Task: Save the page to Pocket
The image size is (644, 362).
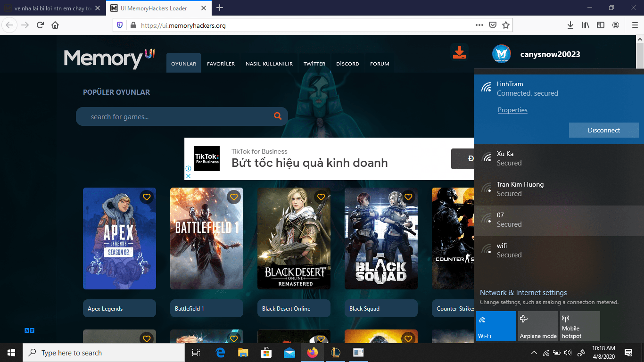Action: coord(493,25)
